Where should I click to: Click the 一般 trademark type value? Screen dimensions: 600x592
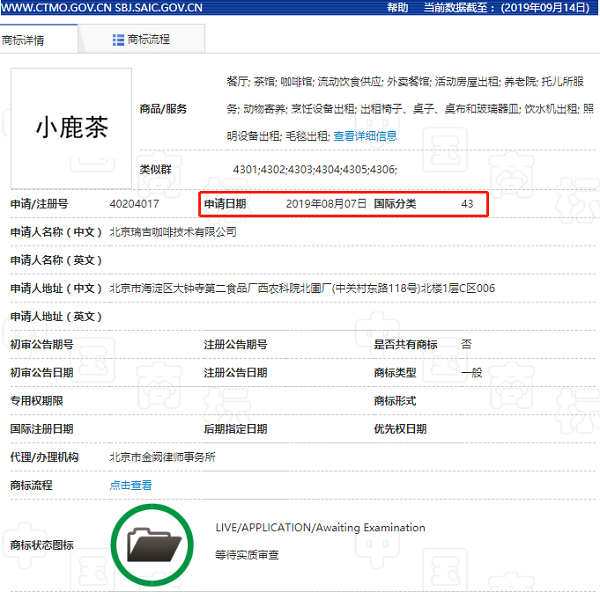[x=471, y=372]
